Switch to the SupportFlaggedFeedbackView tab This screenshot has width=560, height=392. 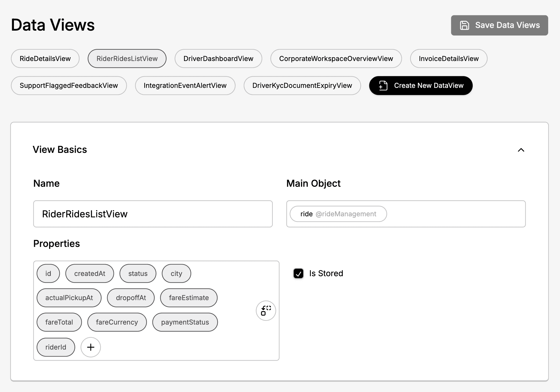(x=68, y=85)
